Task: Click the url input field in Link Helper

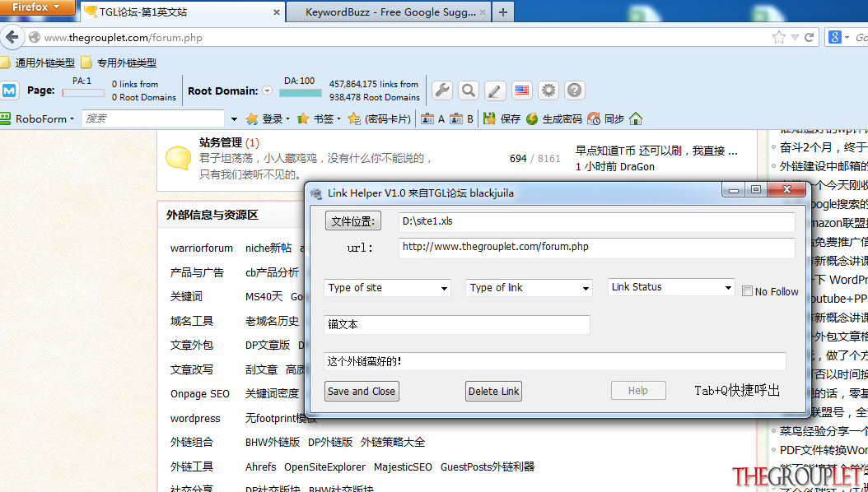Action: 597,247
